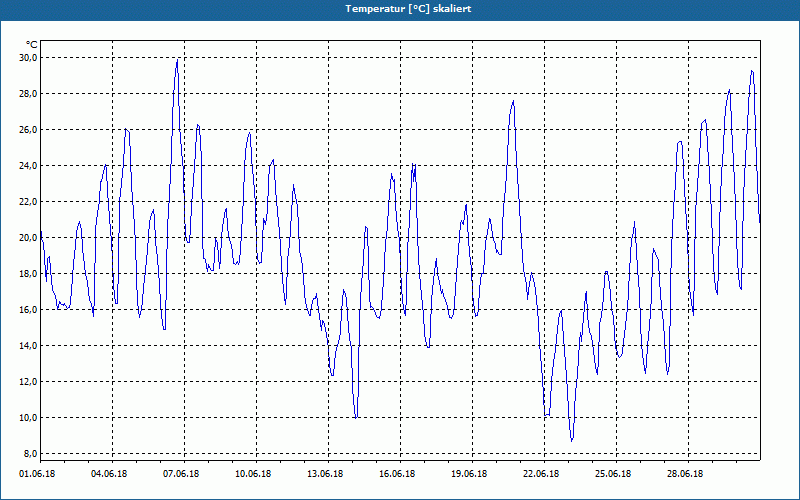The height and width of the screenshot is (500, 800).
Task: Click the 26,0 y-axis value
Action: coord(28,130)
